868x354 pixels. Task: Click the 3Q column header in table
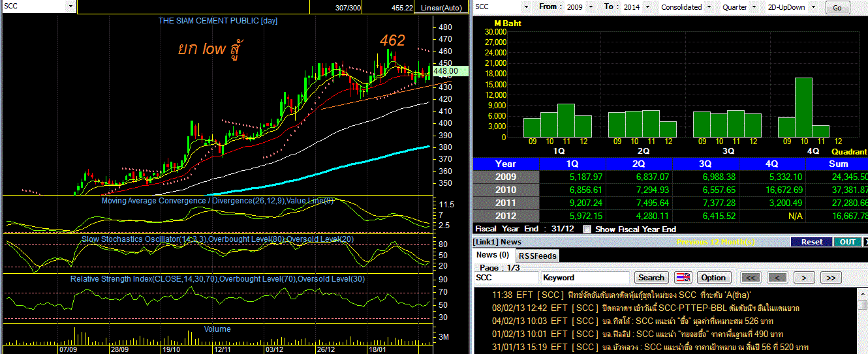[x=706, y=164]
